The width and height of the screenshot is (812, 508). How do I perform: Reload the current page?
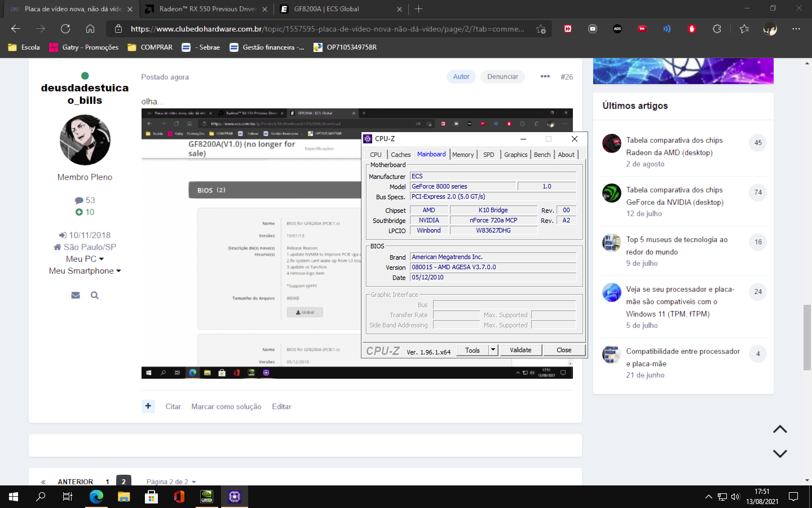pos(65,29)
